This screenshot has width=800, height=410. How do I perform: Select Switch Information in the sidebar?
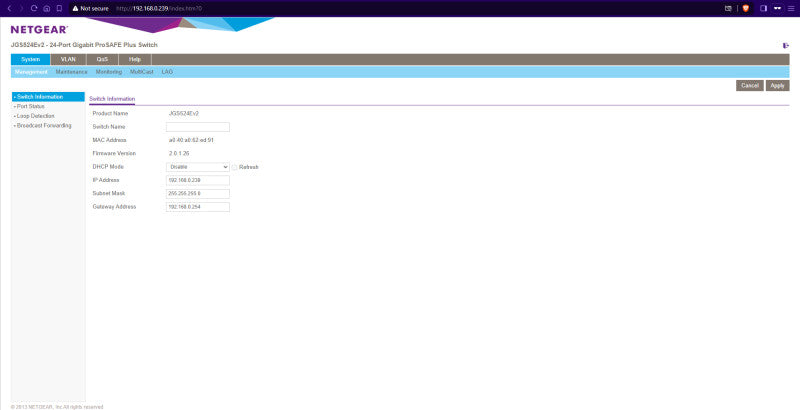tap(48, 97)
